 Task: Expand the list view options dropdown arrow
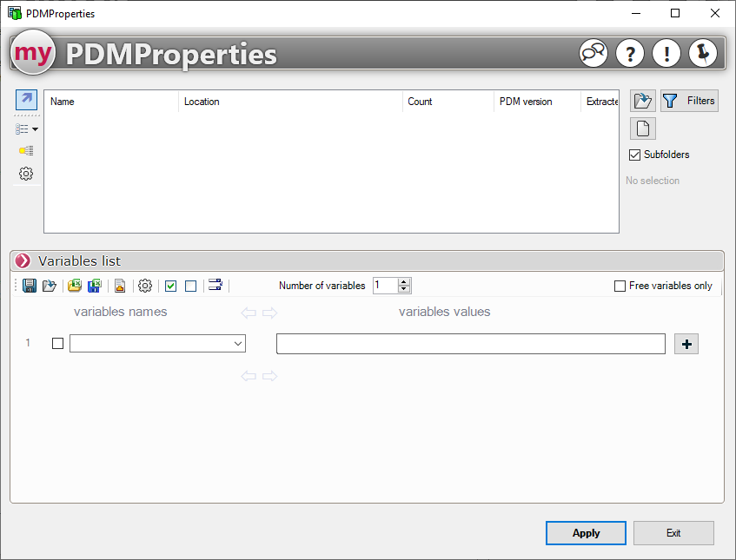click(x=35, y=129)
